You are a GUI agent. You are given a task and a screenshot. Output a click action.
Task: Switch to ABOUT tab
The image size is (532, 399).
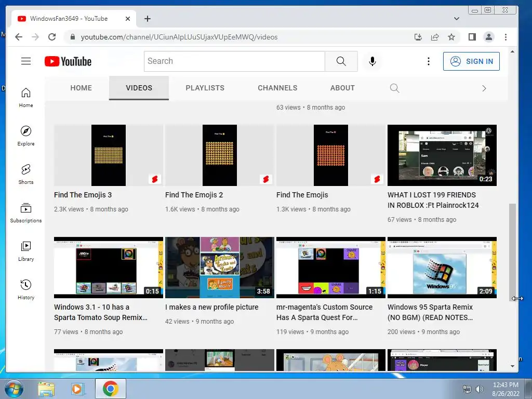pos(342,88)
